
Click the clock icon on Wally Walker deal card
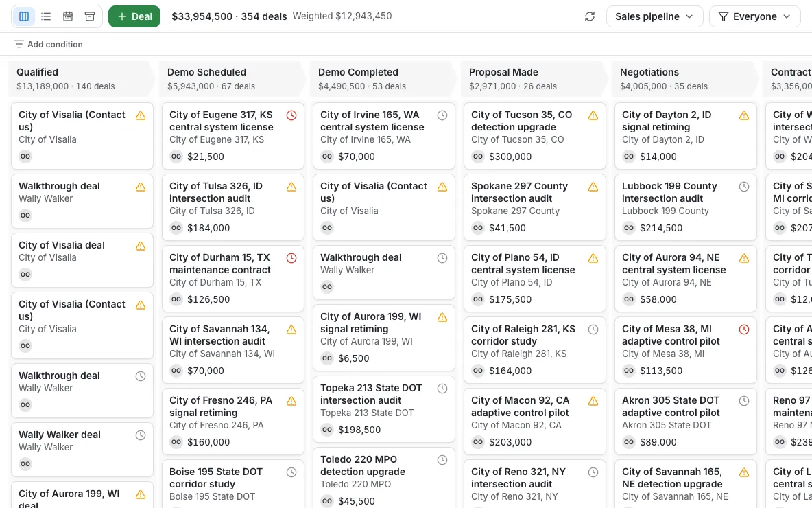(x=141, y=435)
